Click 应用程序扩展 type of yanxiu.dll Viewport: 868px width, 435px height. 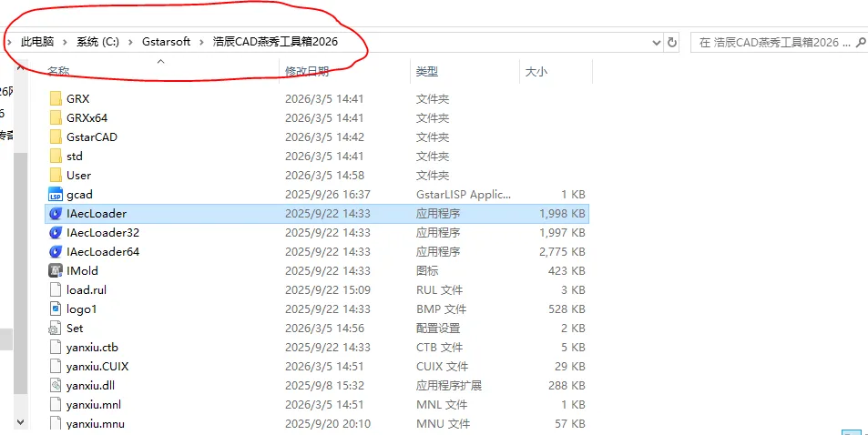(x=449, y=385)
